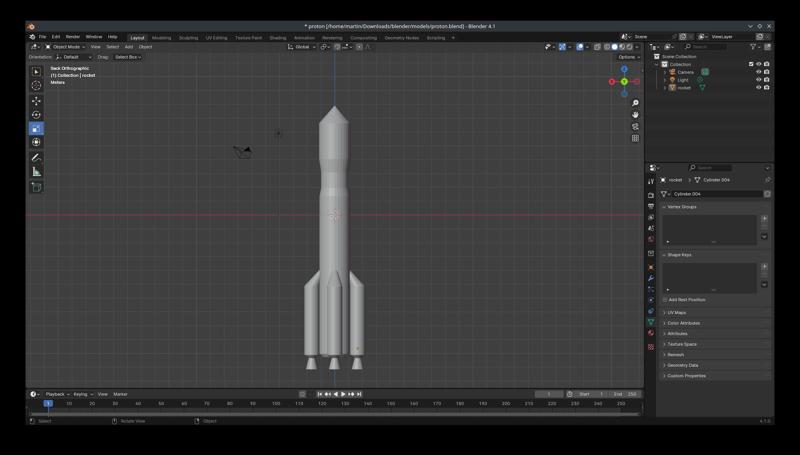
Task: Open the Orientation Default dropdown
Action: (74, 57)
